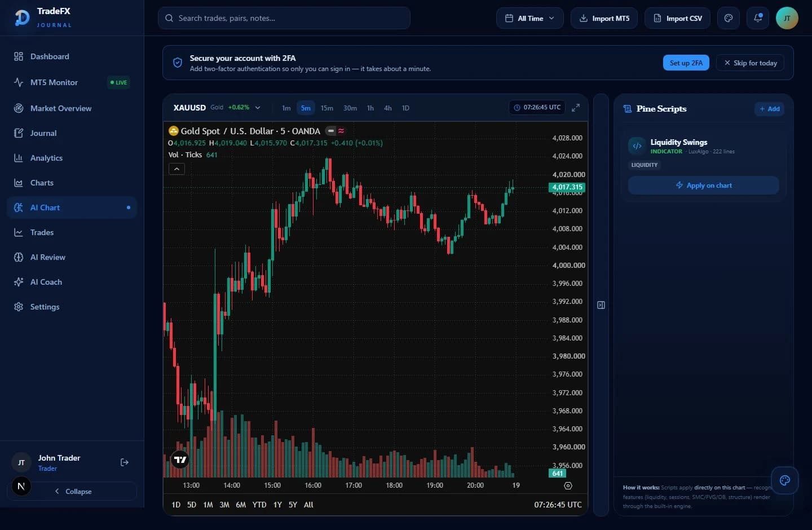This screenshot has width=812, height=530.
Task: Click the TradeFX Journal logo
Action: 44,17
